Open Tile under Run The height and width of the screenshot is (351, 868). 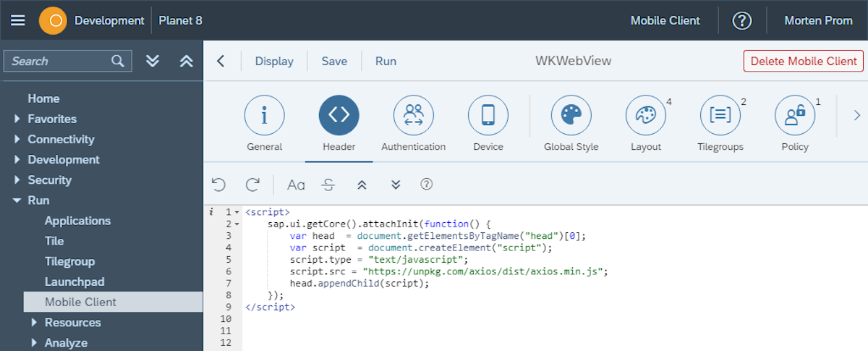[x=54, y=241]
